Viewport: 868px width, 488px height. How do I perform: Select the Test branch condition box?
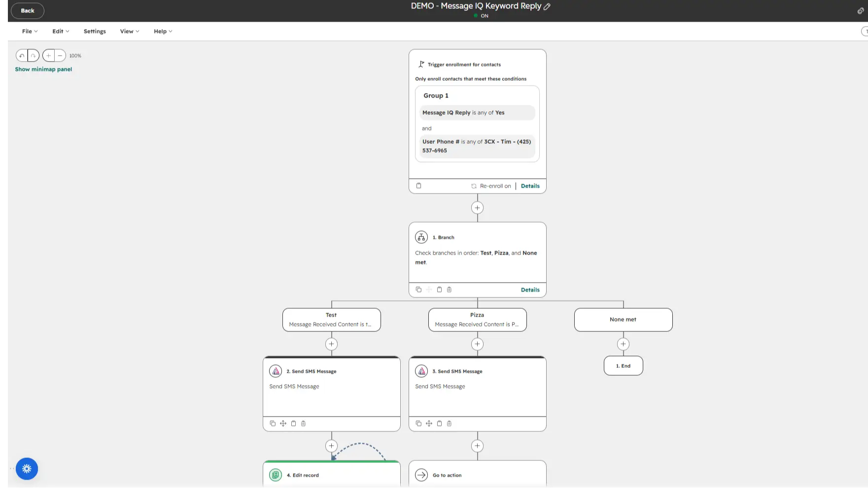pyautogui.click(x=331, y=320)
